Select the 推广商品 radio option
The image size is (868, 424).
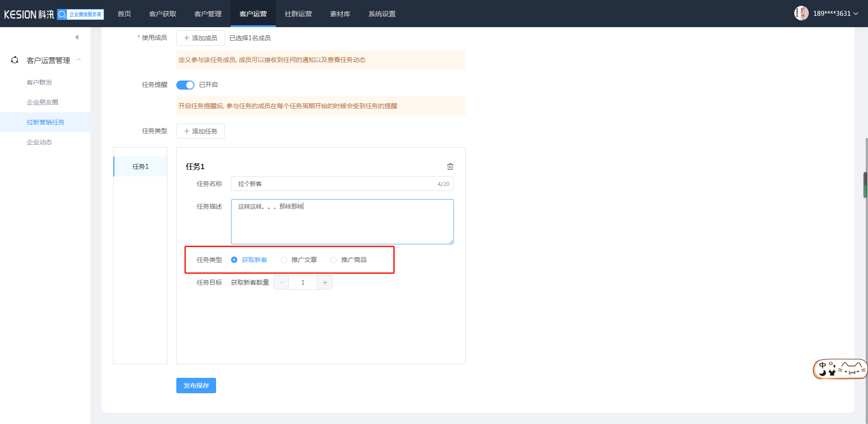tap(349, 260)
